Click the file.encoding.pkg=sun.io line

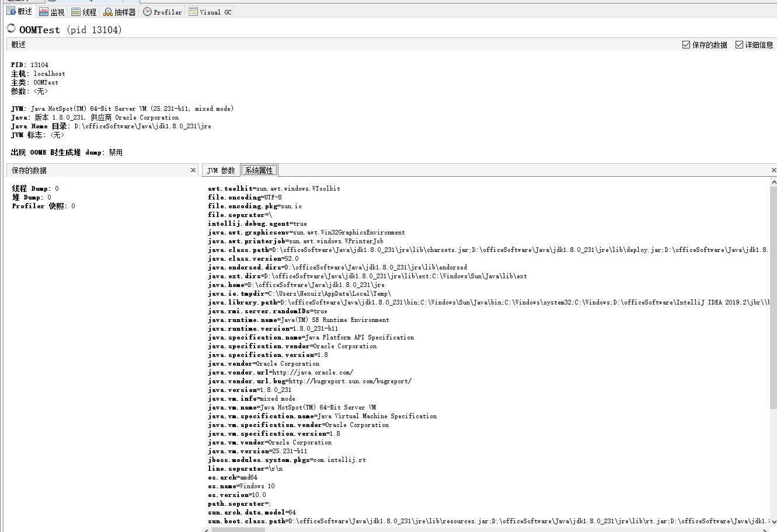255,206
